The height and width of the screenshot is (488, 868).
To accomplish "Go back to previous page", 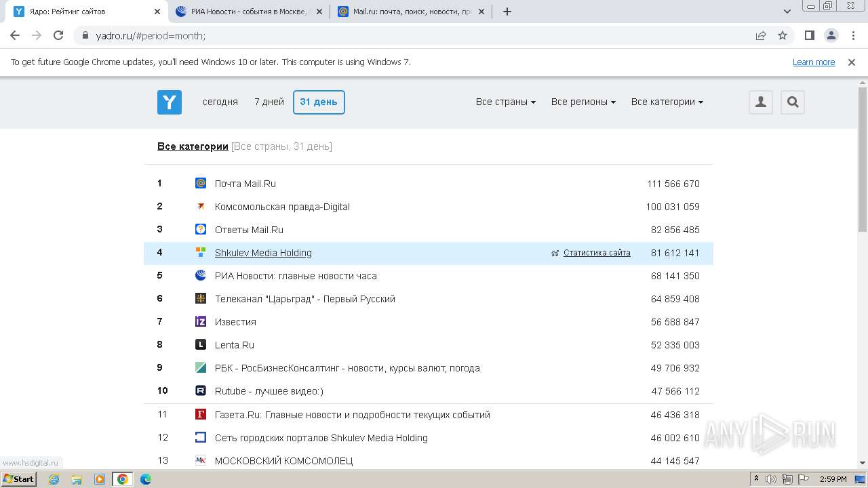I will click(x=15, y=35).
